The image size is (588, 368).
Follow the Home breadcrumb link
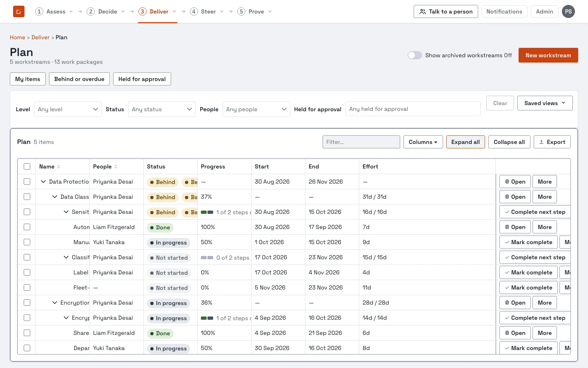point(18,37)
